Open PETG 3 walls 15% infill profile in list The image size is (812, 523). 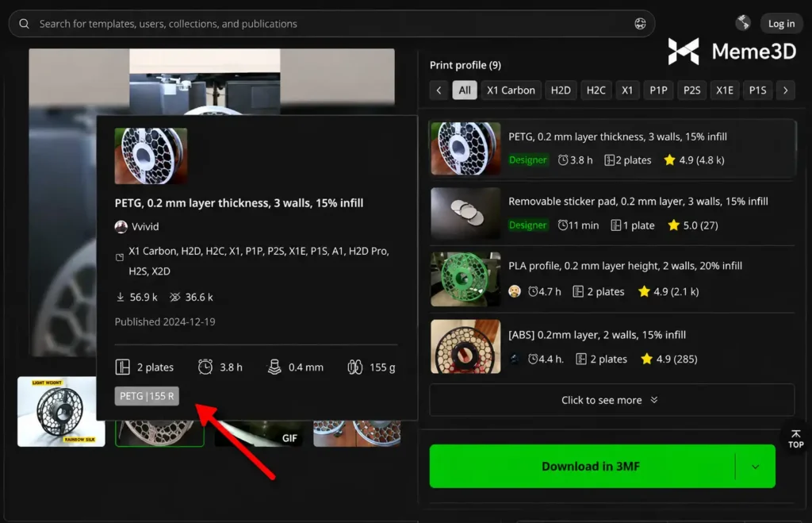pyautogui.click(x=612, y=148)
